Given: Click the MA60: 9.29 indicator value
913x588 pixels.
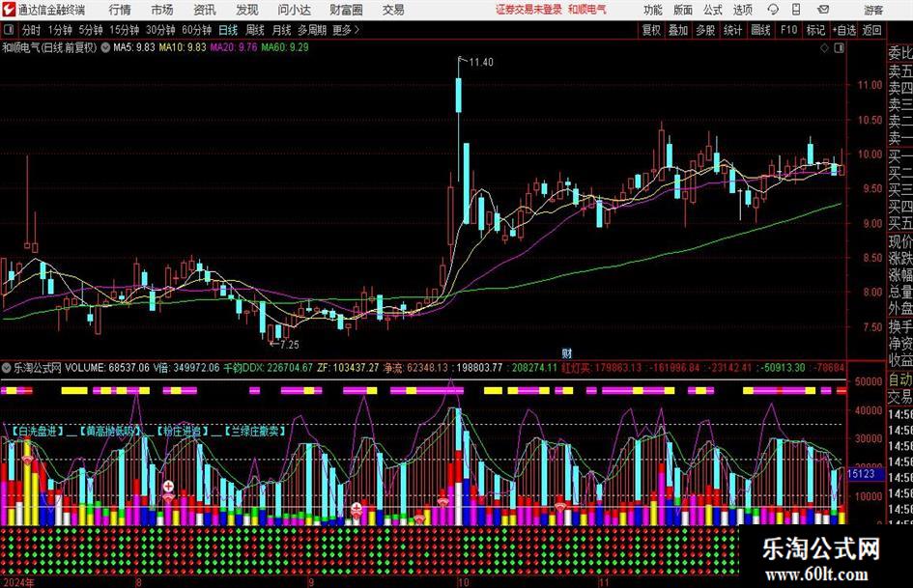Looking at the screenshot, I should pyautogui.click(x=285, y=47).
